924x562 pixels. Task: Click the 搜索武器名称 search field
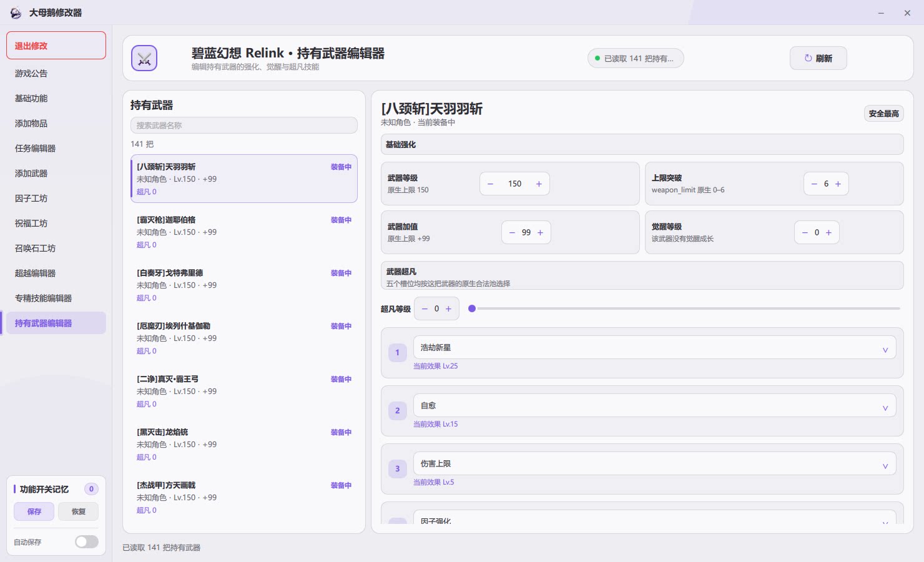coord(244,125)
